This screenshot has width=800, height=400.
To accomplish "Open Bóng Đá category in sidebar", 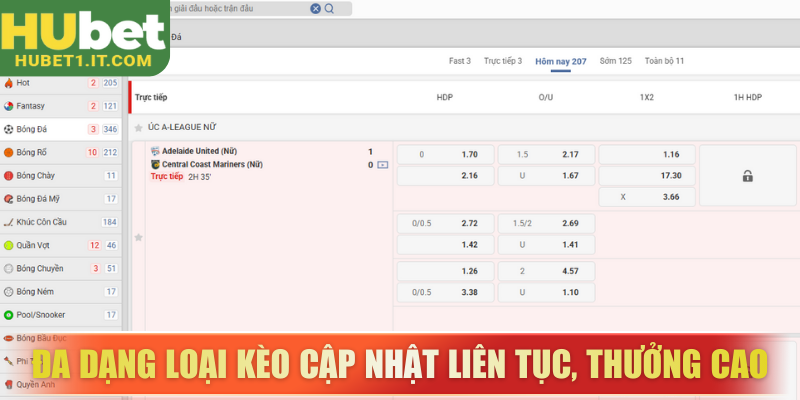I will coord(61,130).
